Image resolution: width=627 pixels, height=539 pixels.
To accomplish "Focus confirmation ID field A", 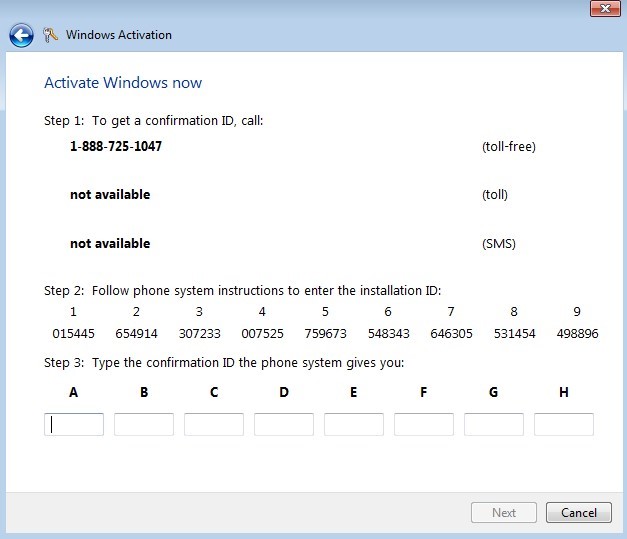I will pyautogui.click(x=74, y=424).
